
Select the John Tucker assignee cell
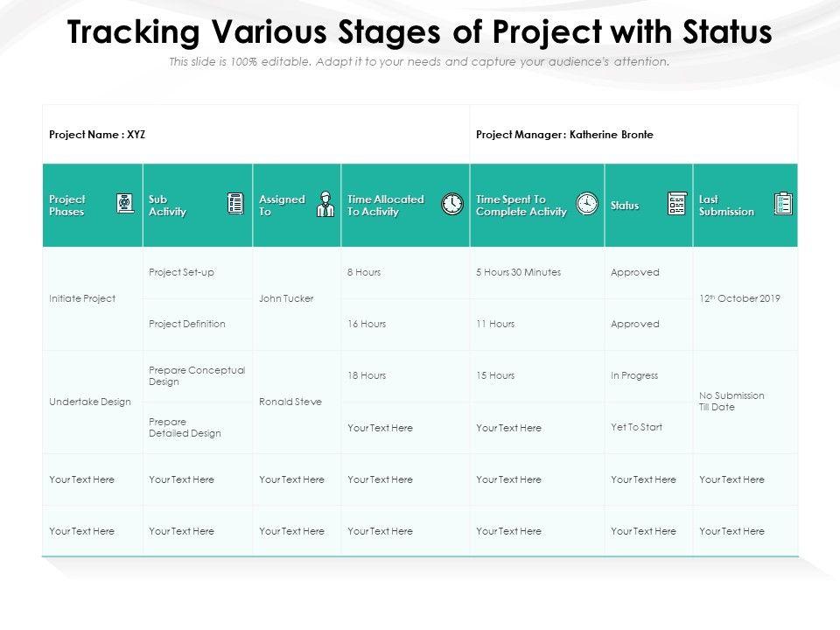point(286,298)
